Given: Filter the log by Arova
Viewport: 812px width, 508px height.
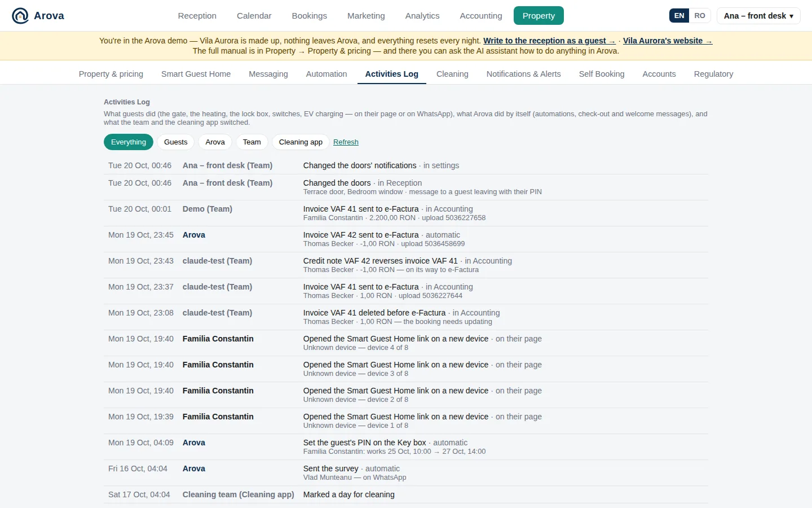Looking at the screenshot, I should [215, 142].
